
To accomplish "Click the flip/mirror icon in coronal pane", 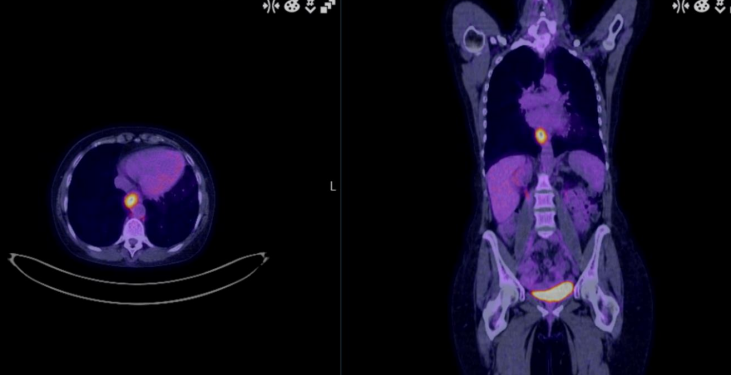I will (680, 7).
